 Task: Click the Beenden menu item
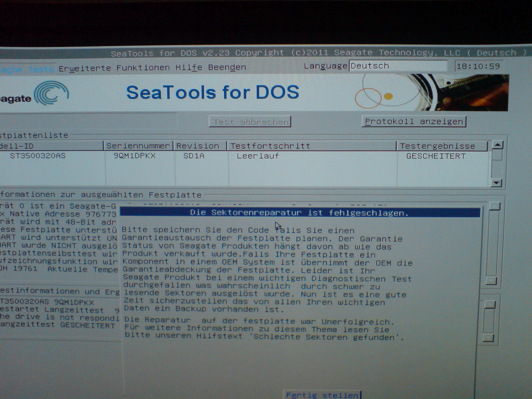pyautogui.click(x=227, y=67)
